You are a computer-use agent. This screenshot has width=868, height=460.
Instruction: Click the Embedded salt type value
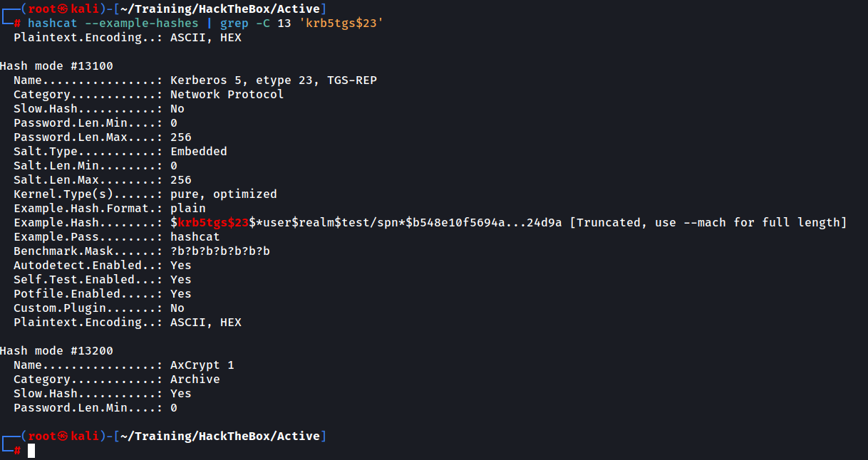tap(198, 151)
